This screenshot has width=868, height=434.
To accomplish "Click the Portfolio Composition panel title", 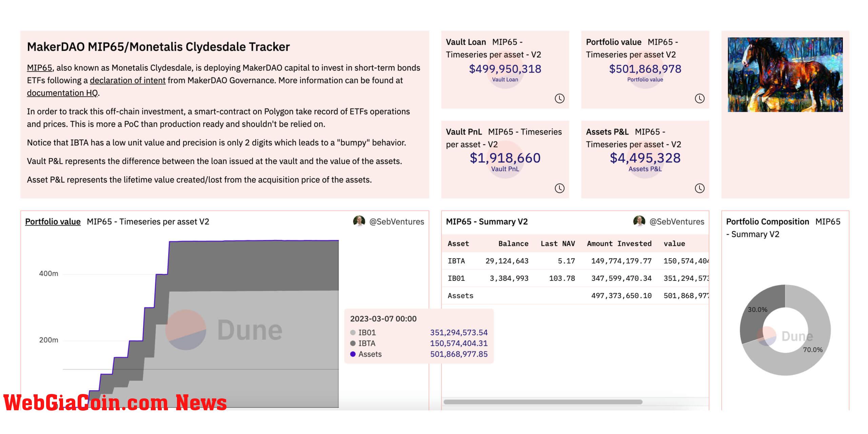I will click(767, 222).
